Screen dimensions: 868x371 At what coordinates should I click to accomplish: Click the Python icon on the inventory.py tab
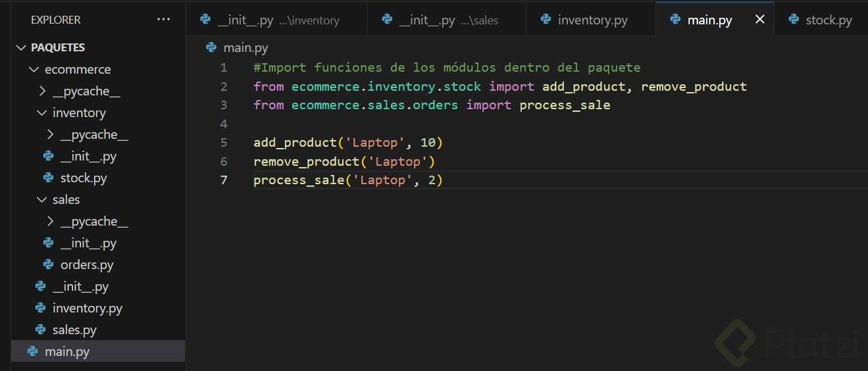tap(546, 20)
